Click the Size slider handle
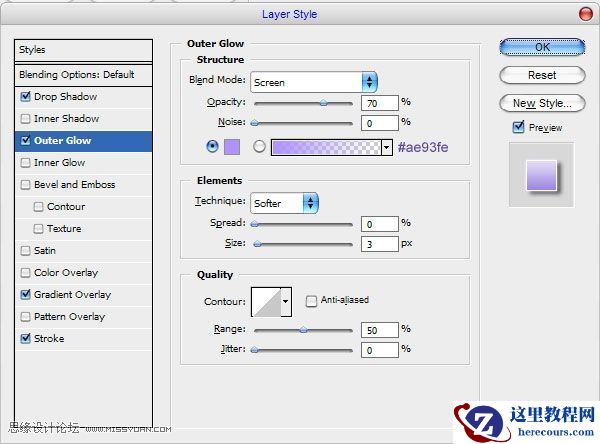 pyautogui.click(x=258, y=244)
